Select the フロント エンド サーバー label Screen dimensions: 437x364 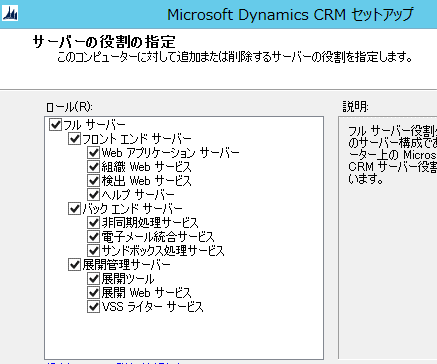tap(137, 139)
